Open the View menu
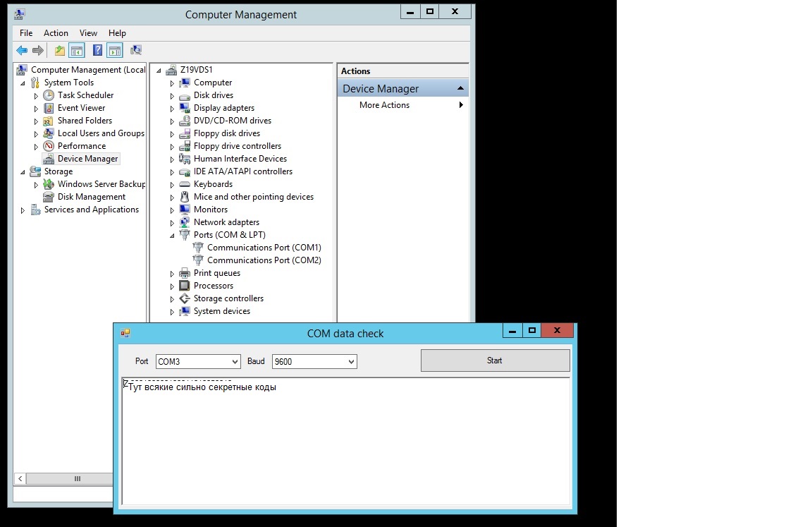The height and width of the screenshot is (527, 812). pyautogui.click(x=88, y=33)
